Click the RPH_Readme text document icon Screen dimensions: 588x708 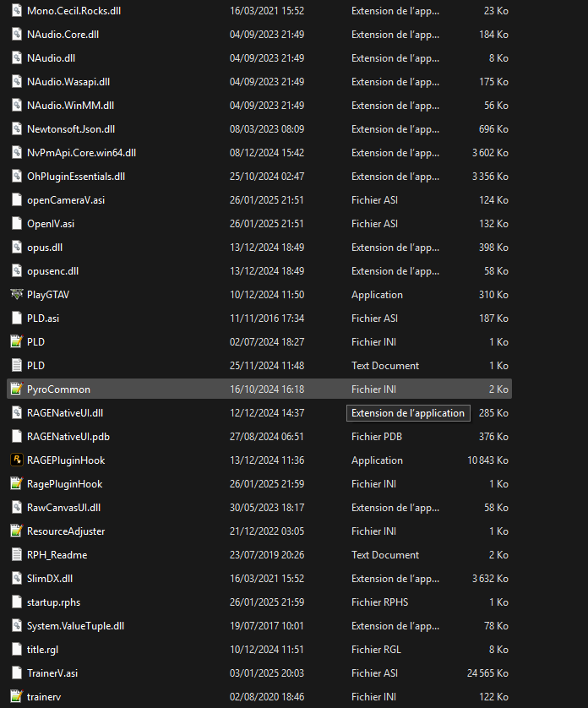click(x=16, y=555)
